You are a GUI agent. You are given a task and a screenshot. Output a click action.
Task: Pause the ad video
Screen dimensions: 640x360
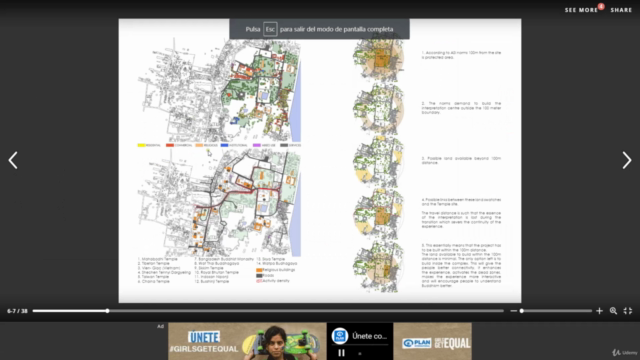point(341,353)
